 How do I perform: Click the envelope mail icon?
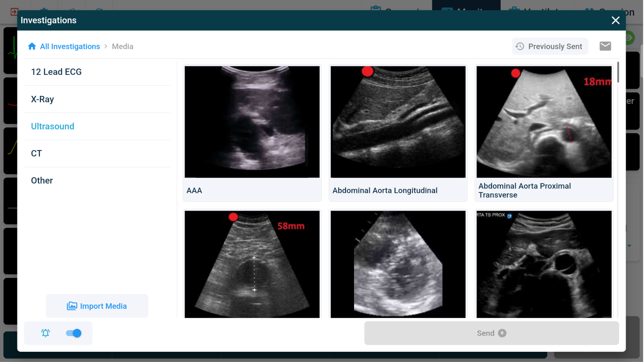[x=605, y=46]
